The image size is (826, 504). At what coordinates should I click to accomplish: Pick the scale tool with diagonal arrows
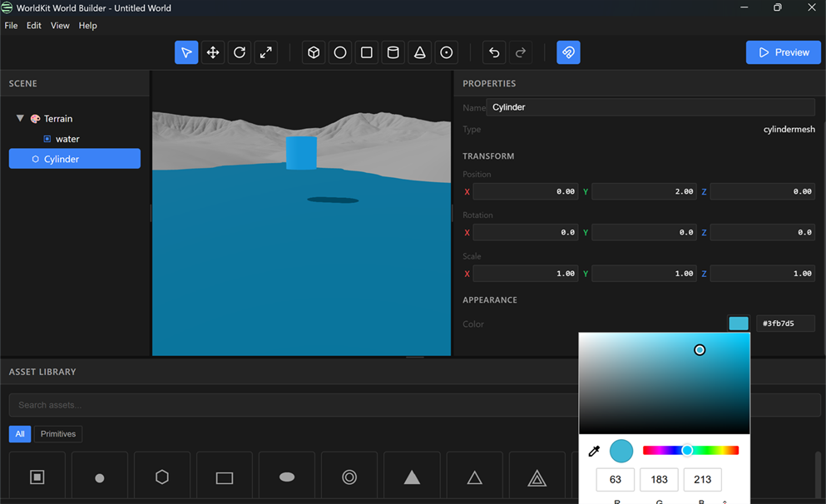[266, 52]
